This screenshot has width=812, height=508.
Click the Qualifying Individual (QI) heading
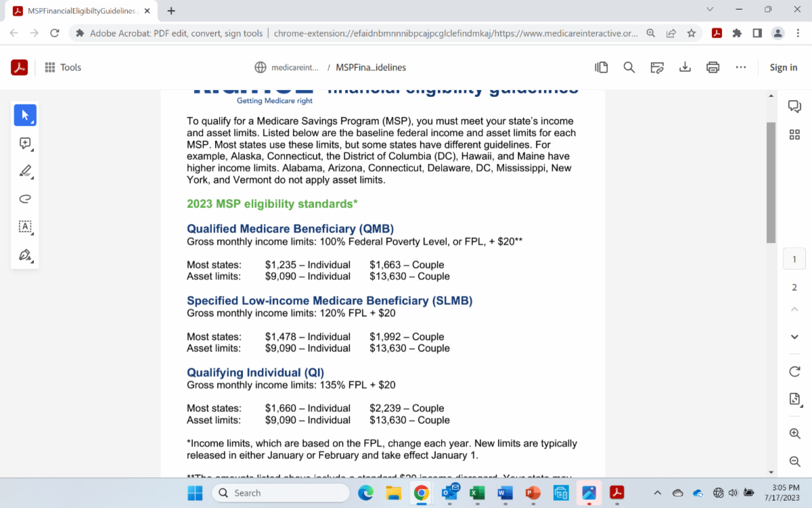pos(255,373)
